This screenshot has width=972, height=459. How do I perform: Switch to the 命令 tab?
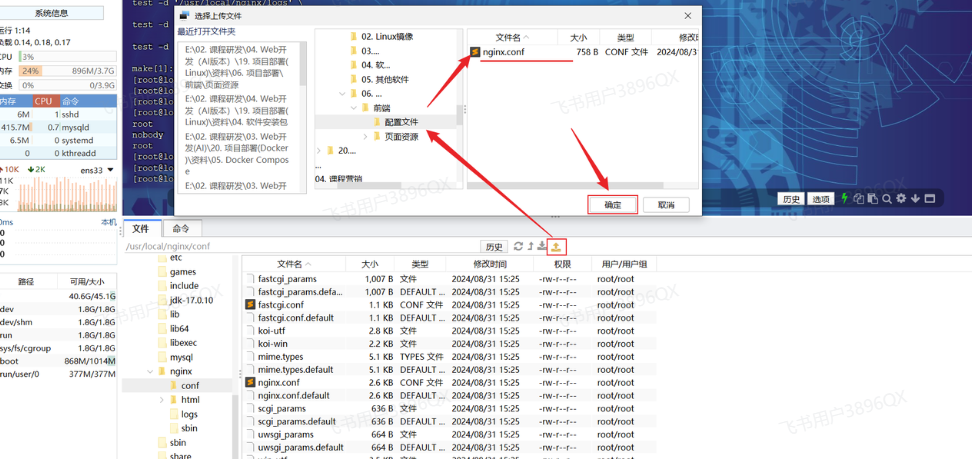click(181, 229)
